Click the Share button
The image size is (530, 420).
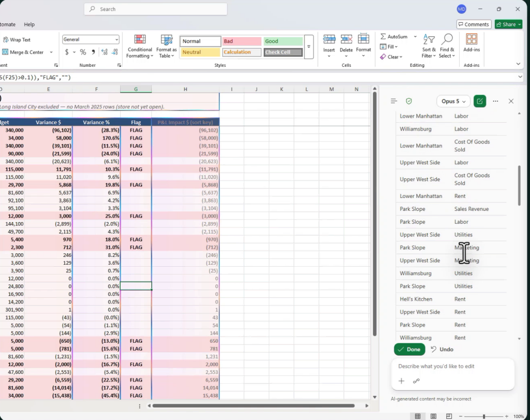tap(508, 24)
